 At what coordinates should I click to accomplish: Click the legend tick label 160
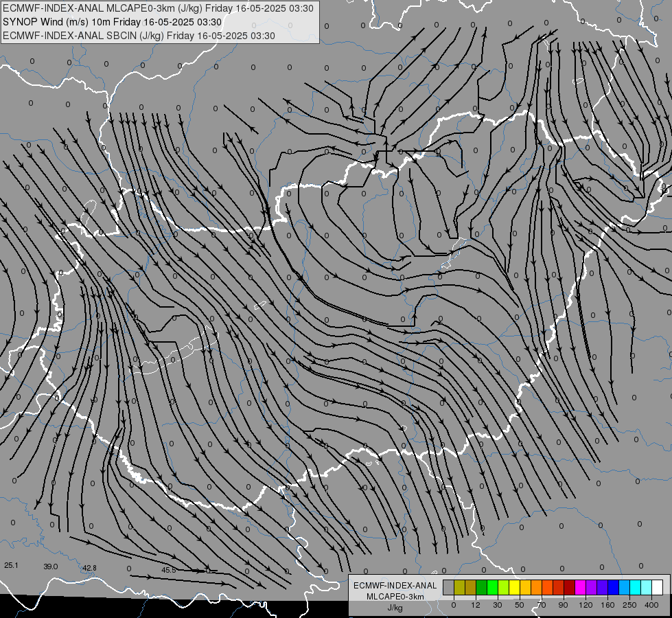click(x=607, y=605)
